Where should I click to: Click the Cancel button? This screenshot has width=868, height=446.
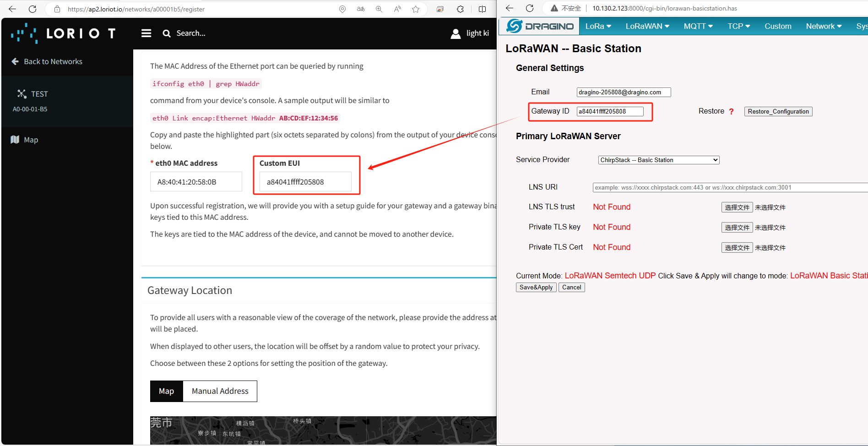tap(572, 287)
